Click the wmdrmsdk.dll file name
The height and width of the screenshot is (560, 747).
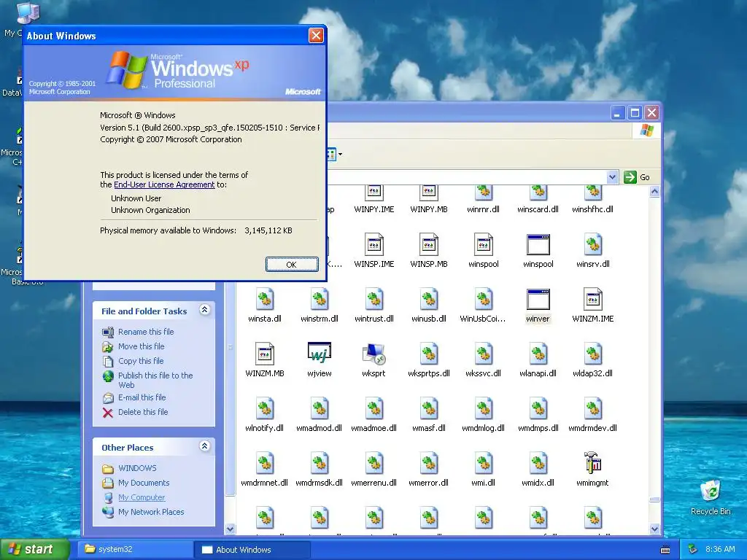point(320,483)
